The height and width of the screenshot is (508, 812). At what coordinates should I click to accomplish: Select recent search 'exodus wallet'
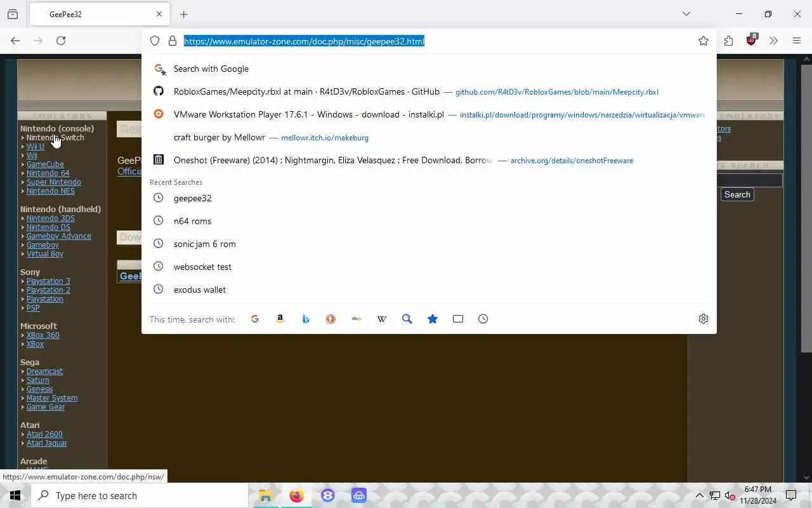429,290
